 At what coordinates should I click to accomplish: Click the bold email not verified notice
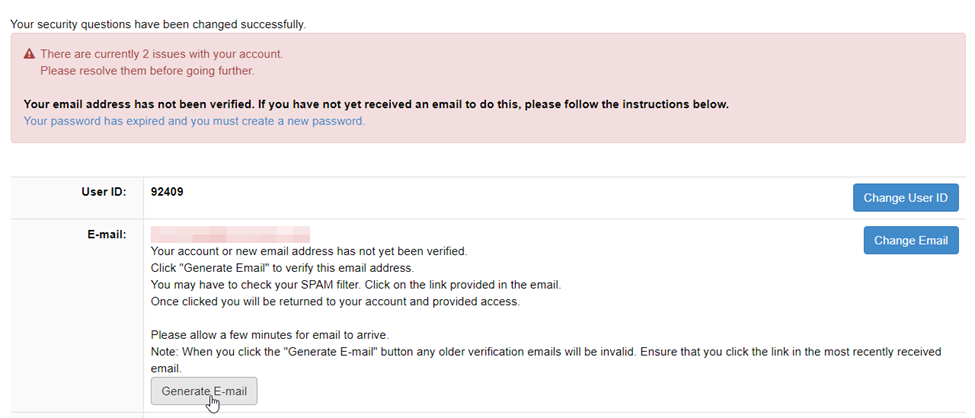point(376,104)
